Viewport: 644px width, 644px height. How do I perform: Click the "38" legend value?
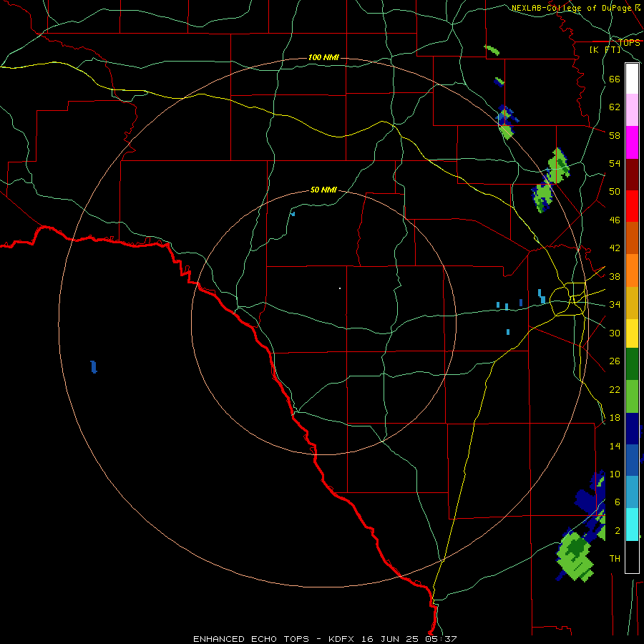click(x=615, y=276)
